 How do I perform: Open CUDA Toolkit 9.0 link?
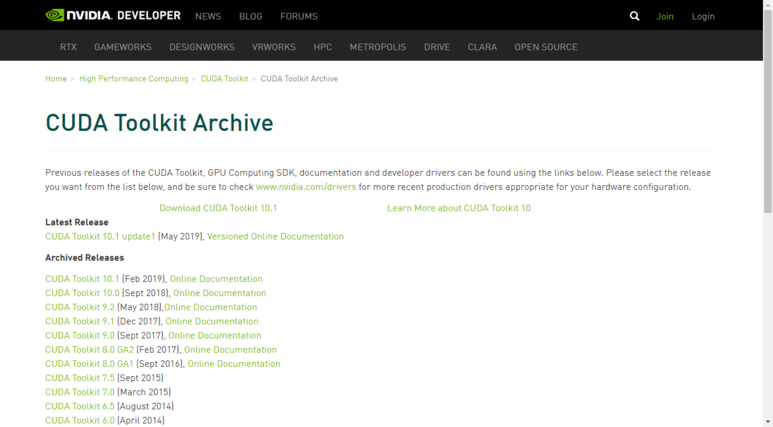tap(80, 335)
